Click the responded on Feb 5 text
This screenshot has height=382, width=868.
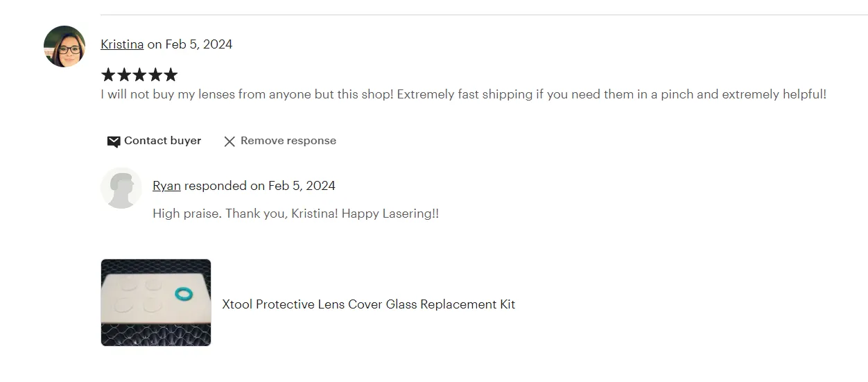pyautogui.click(x=260, y=186)
